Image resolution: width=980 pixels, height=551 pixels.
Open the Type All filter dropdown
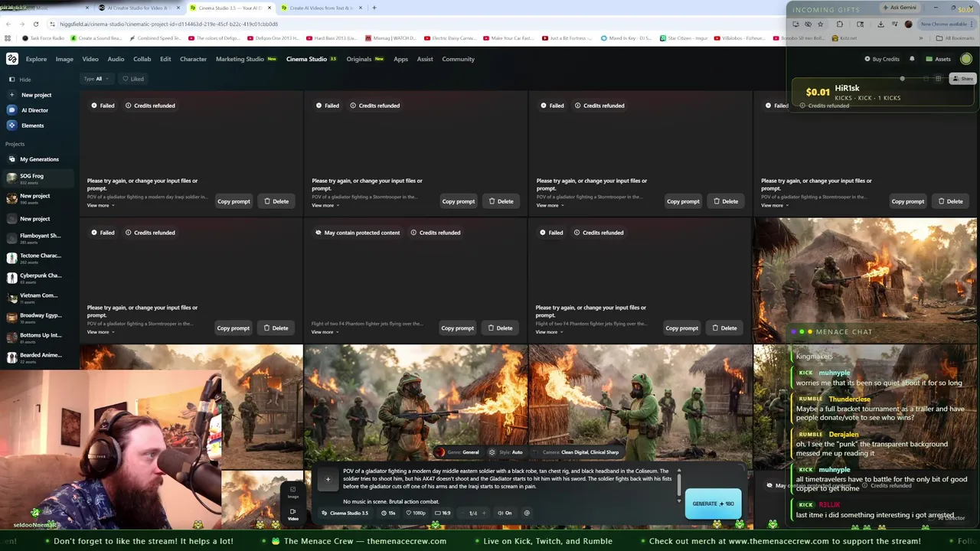point(96,79)
